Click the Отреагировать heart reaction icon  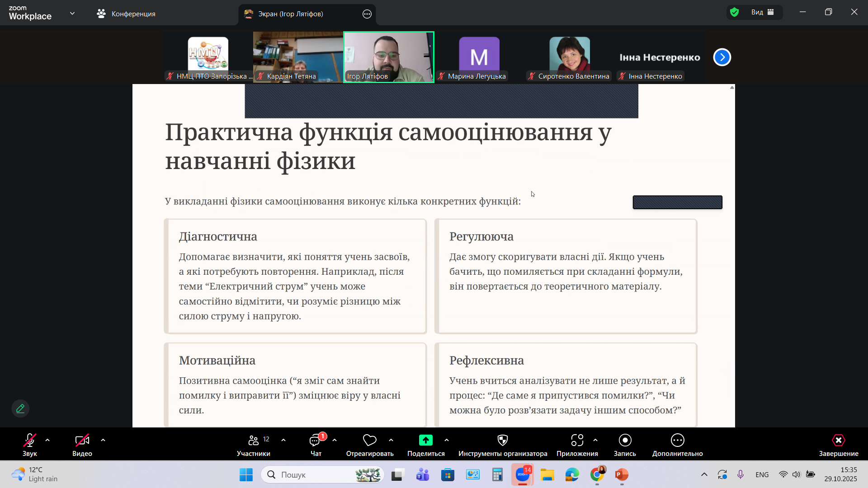(x=369, y=440)
